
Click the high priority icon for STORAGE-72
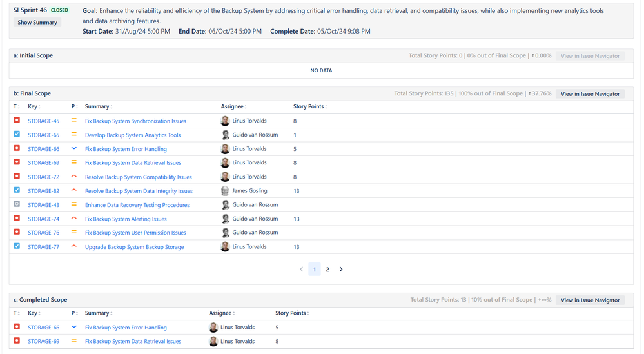click(74, 177)
